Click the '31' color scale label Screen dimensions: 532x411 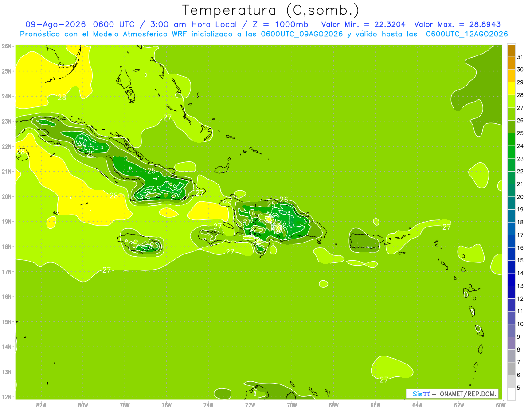click(520, 57)
